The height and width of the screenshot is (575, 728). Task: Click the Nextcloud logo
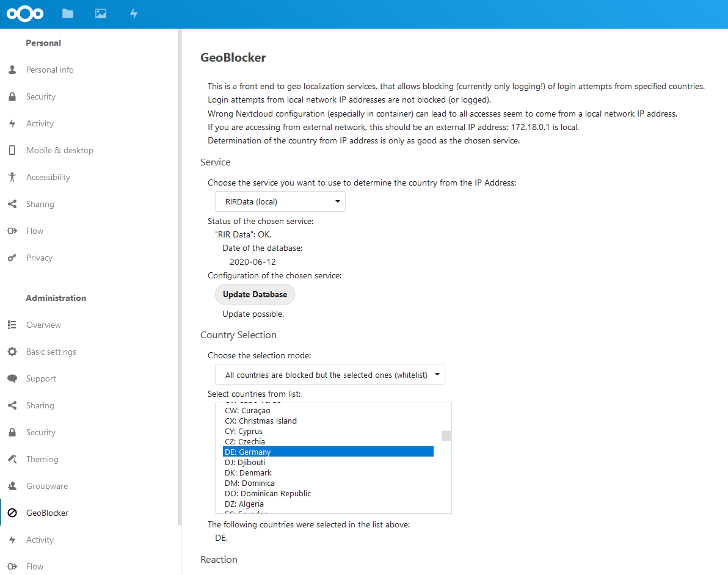point(25,14)
